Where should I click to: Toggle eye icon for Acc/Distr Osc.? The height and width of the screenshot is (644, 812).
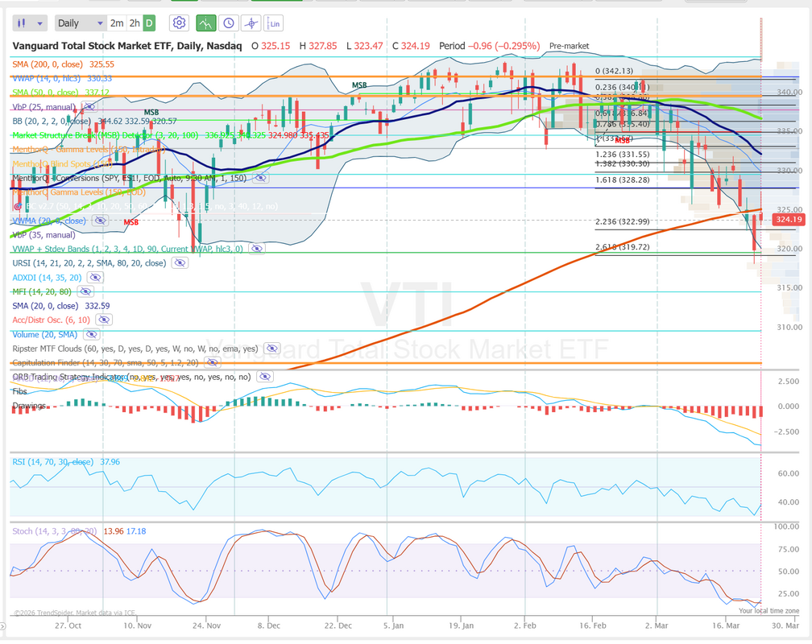click(x=105, y=320)
